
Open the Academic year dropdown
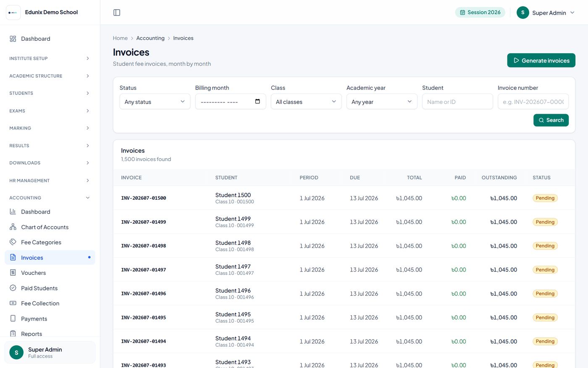tap(382, 102)
